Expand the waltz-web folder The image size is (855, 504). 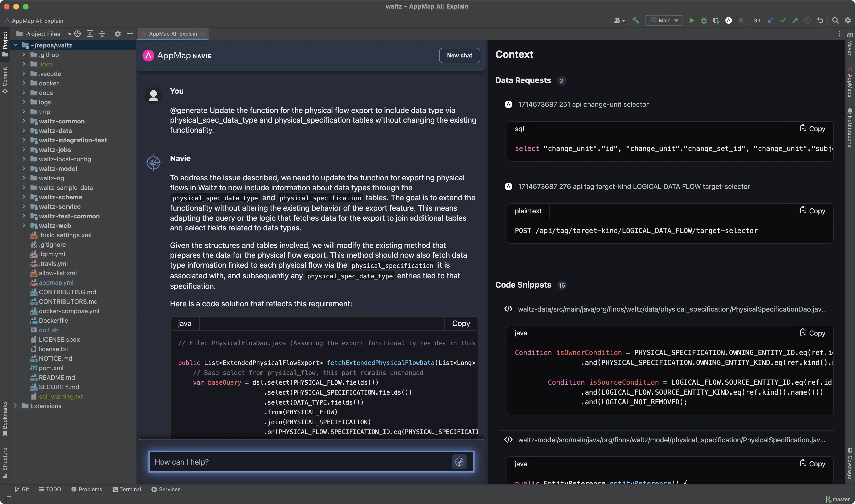pos(24,225)
